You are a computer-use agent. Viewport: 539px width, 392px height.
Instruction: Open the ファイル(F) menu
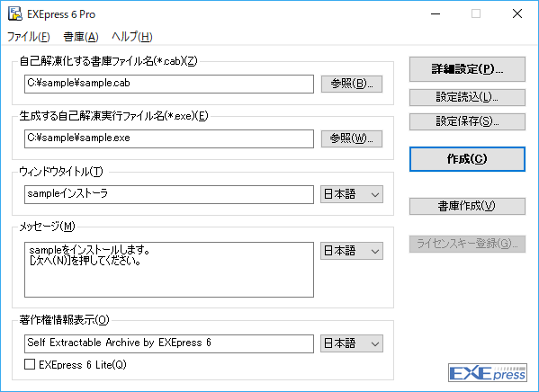click(29, 37)
